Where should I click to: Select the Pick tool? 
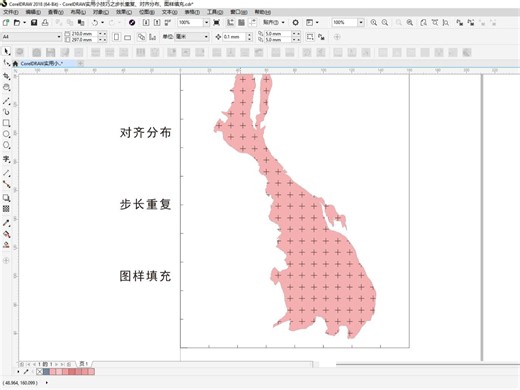[x=6, y=52]
